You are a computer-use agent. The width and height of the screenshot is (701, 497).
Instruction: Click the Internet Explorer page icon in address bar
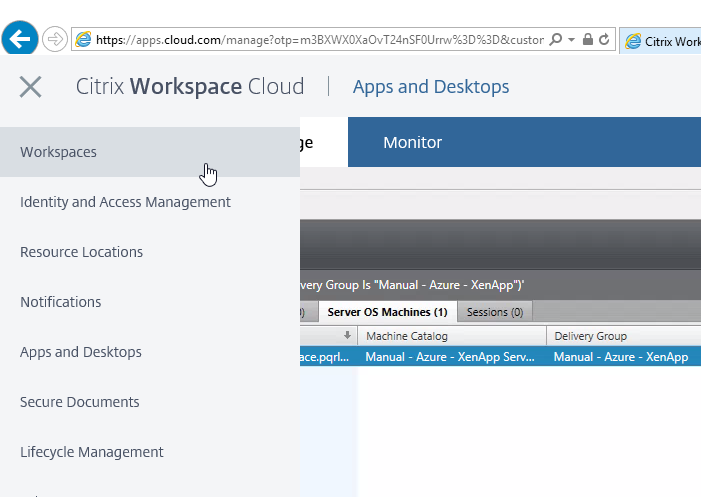pyautogui.click(x=84, y=40)
